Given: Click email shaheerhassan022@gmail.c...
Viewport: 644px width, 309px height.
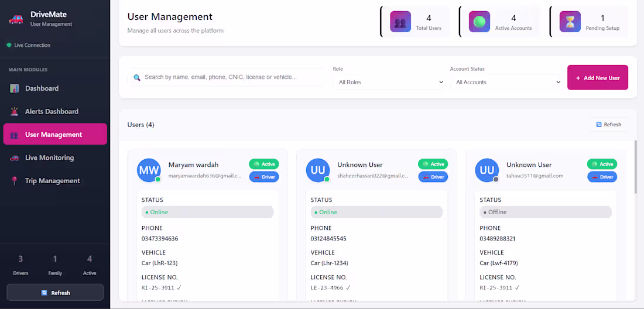Looking at the screenshot, I should click(x=373, y=176).
